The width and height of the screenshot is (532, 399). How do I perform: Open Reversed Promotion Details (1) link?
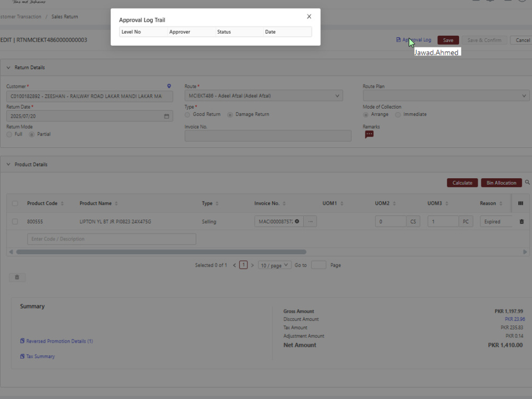point(56,341)
